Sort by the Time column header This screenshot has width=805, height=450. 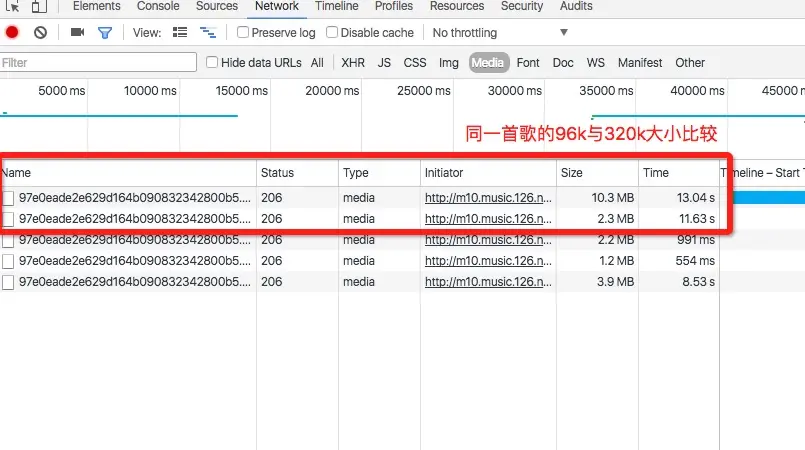679,173
